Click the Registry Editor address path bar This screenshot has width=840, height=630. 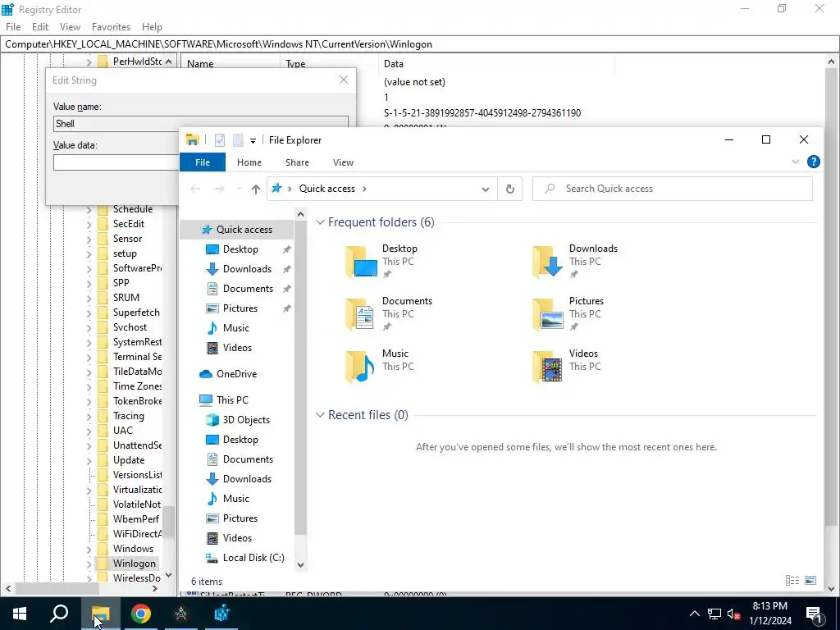[419, 44]
